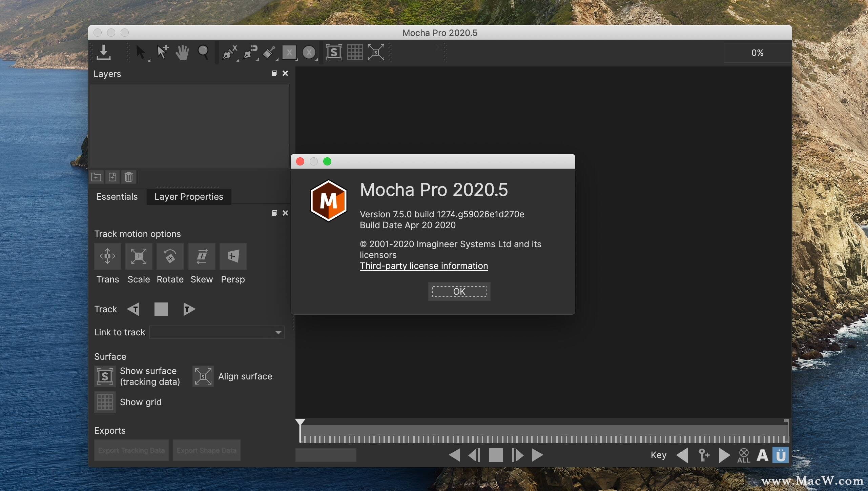Undock the Essentials panel
This screenshot has width=868, height=491.
(x=274, y=213)
